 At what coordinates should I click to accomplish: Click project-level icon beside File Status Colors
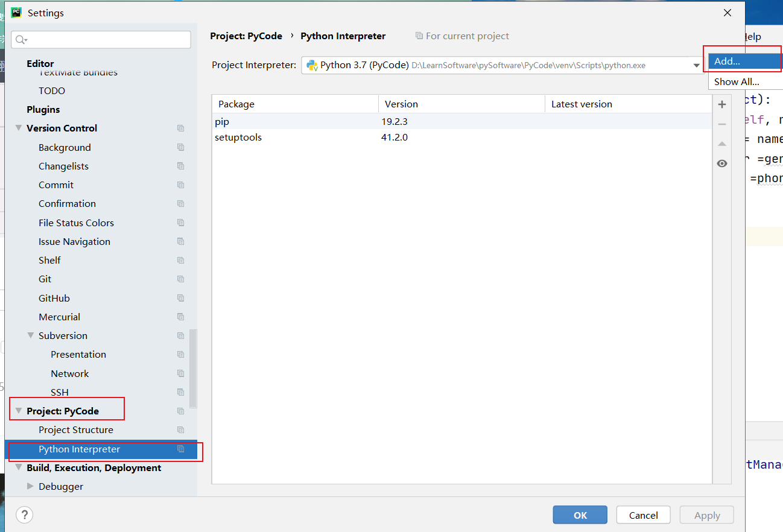pos(180,223)
